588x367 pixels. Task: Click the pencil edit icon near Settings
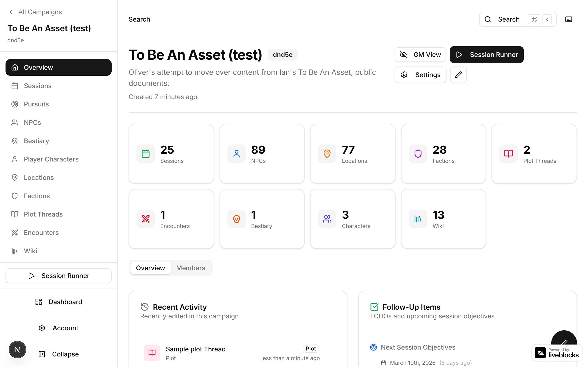[x=458, y=75]
